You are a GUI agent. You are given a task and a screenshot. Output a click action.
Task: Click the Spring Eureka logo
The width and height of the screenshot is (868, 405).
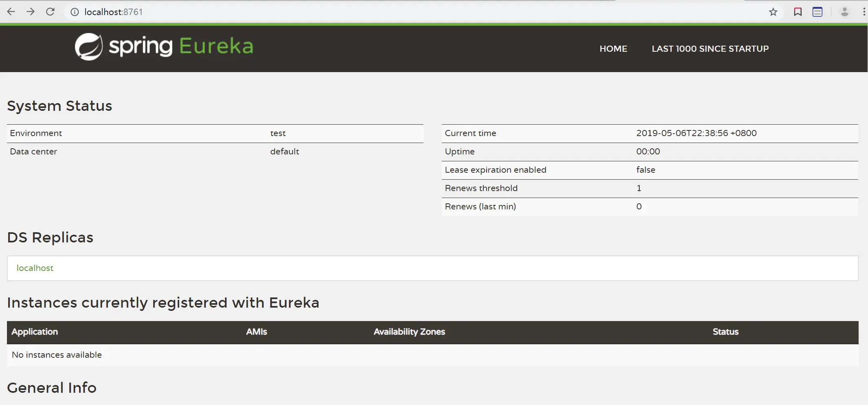click(164, 46)
